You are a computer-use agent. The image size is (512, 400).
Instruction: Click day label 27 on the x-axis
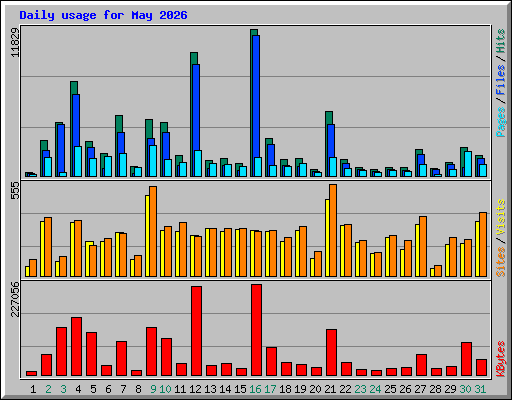[x=420, y=389]
